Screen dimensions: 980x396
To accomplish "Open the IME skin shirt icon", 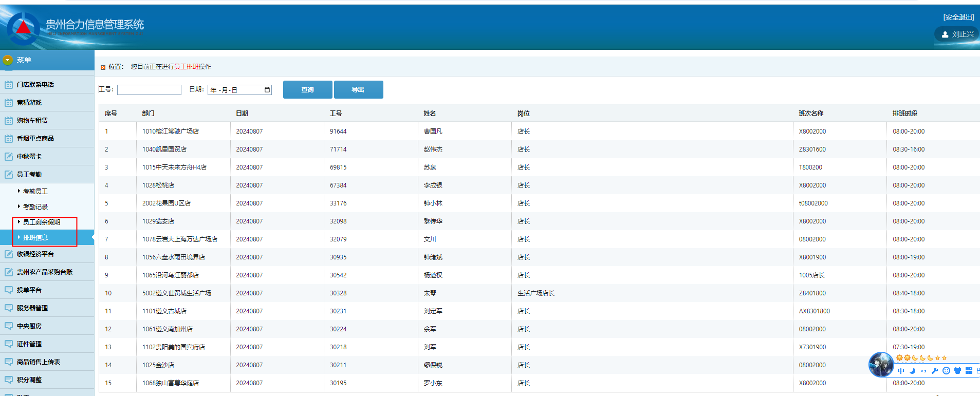I will click(x=957, y=371).
